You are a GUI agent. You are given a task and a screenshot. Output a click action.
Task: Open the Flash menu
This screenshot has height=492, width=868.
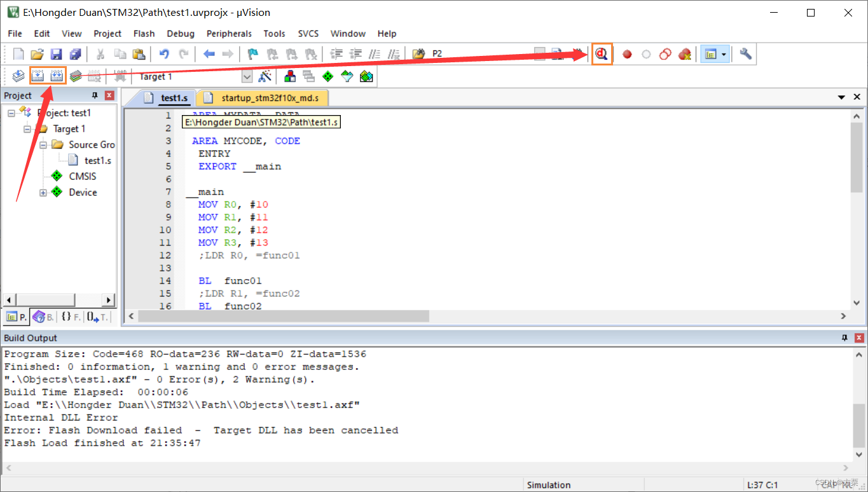[144, 34]
